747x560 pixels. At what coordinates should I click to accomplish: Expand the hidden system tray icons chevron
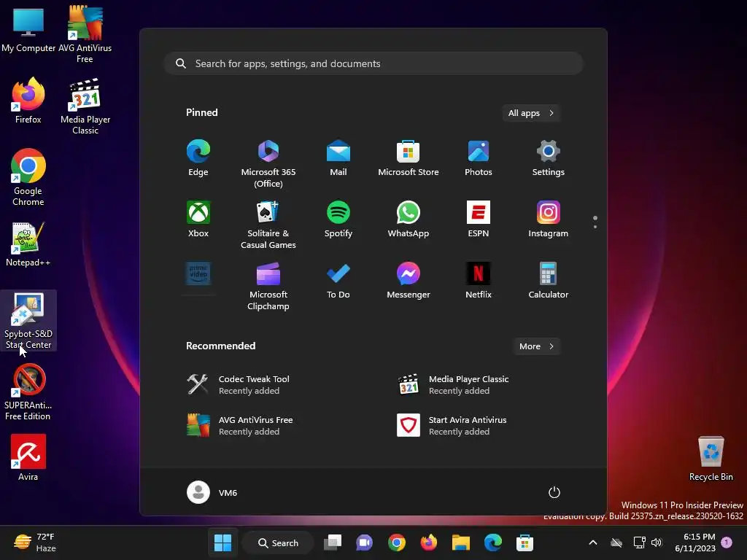click(x=593, y=542)
